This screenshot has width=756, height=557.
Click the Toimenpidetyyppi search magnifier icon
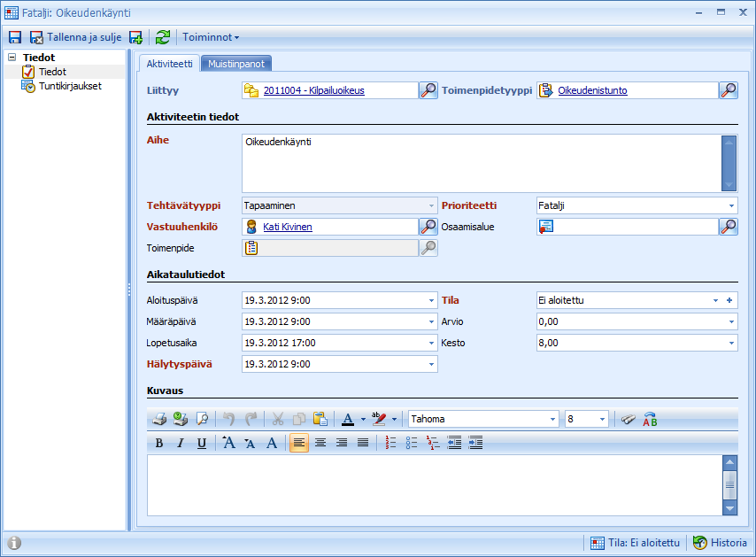pyautogui.click(x=729, y=90)
